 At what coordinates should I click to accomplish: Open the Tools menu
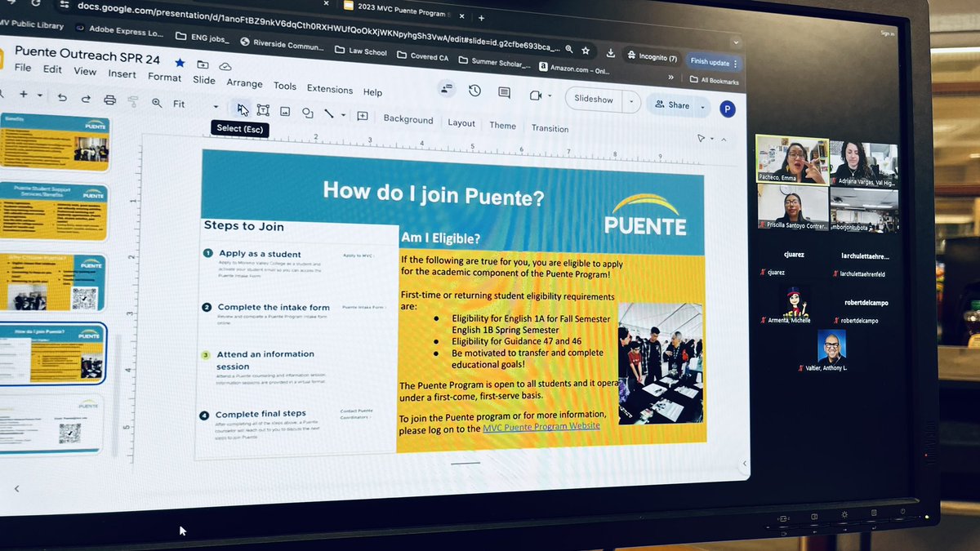click(x=285, y=86)
